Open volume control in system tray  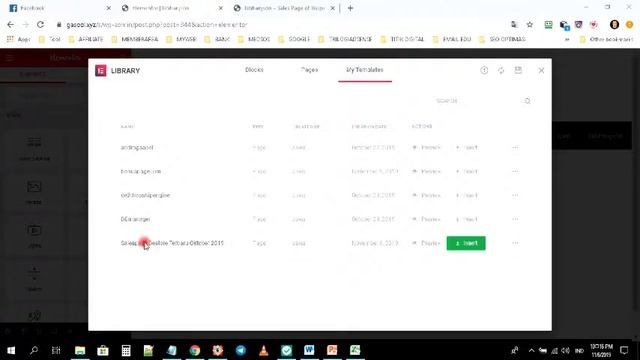565,350
